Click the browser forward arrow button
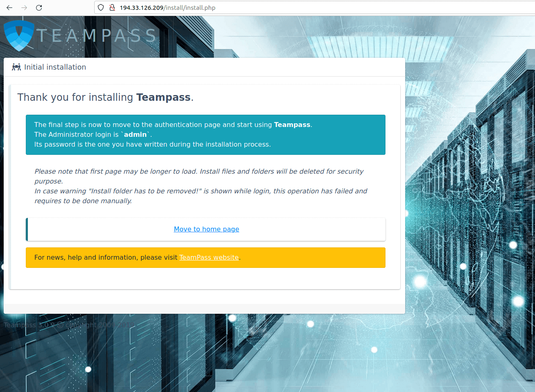This screenshot has width=535, height=392. click(x=24, y=8)
